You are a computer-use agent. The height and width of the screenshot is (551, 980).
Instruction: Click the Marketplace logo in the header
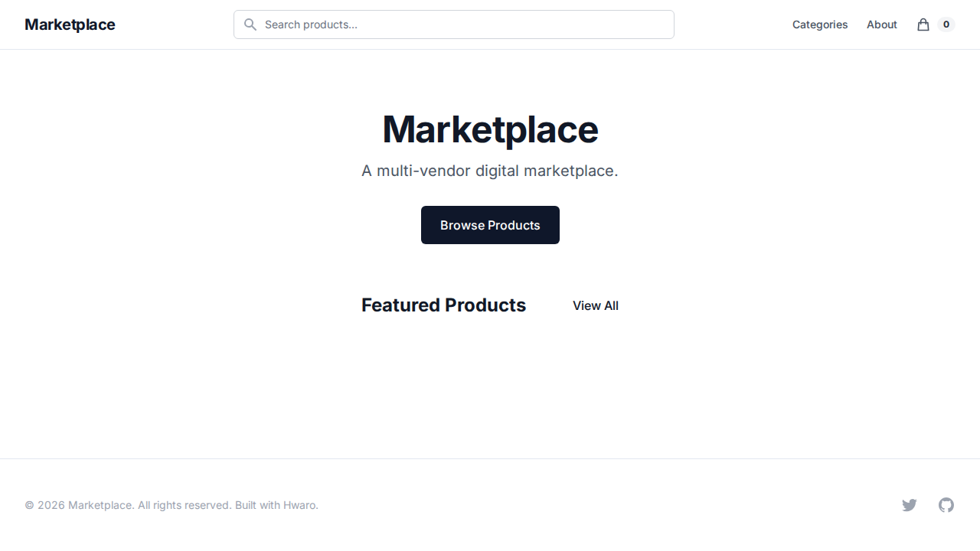pyautogui.click(x=70, y=24)
